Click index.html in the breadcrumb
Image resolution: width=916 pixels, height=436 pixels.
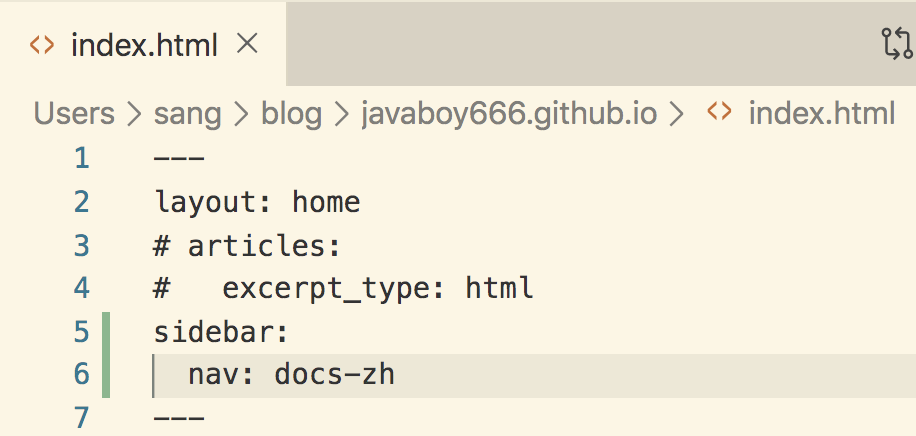pos(821,114)
